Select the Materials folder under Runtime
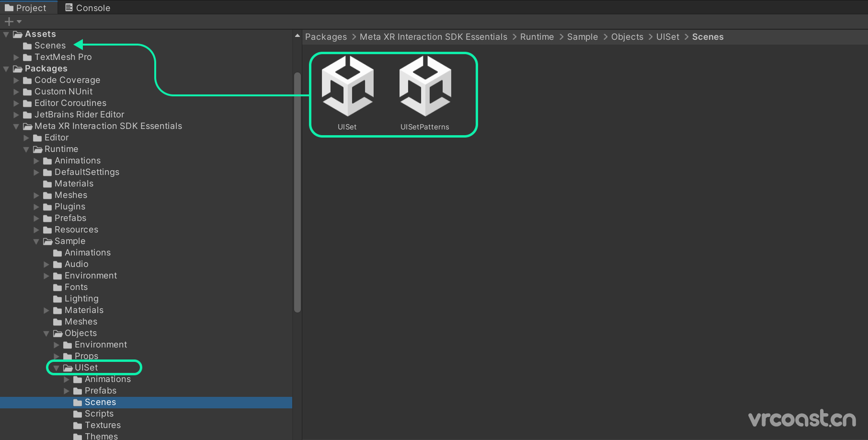 (69, 184)
